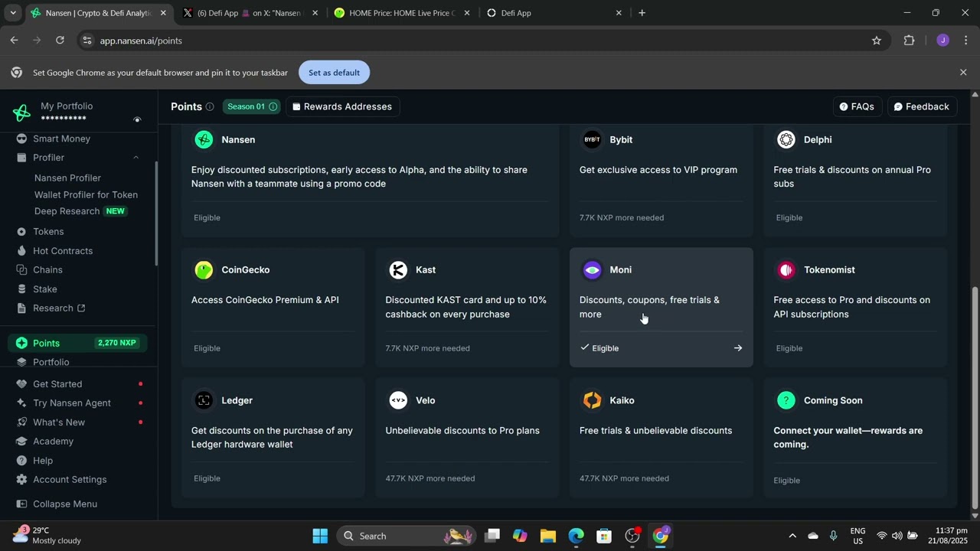
Task: Go back to previous page
Action: (14, 41)
